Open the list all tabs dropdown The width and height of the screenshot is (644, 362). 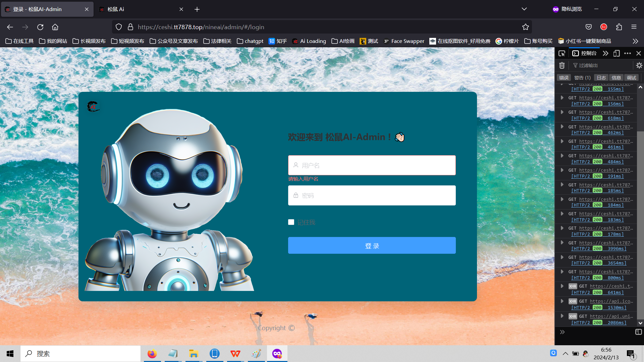point(524,9)
